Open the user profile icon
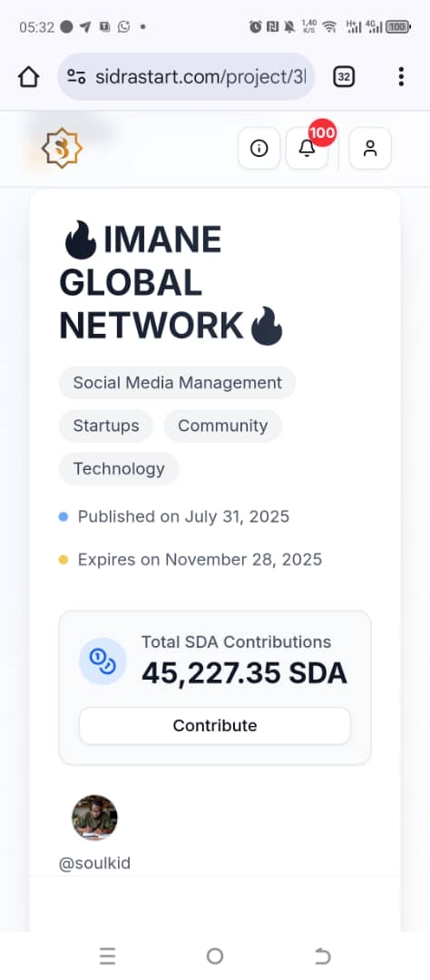Image resolution: width=430 pixels, height=980 pixels. click(x=370, y=148)
